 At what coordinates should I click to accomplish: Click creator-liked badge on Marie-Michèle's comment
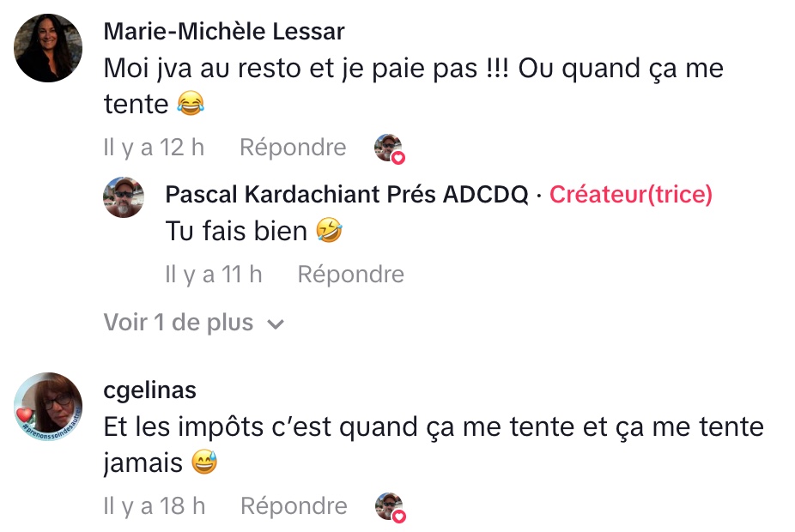(390, 148)
